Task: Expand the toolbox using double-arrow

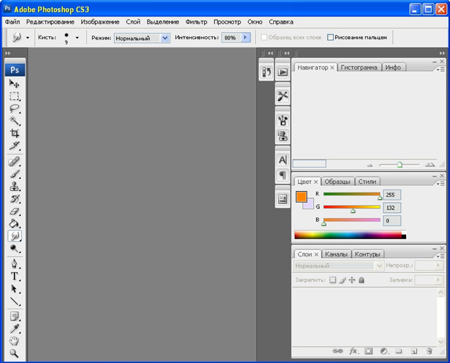Action: (x=7, y=53)
